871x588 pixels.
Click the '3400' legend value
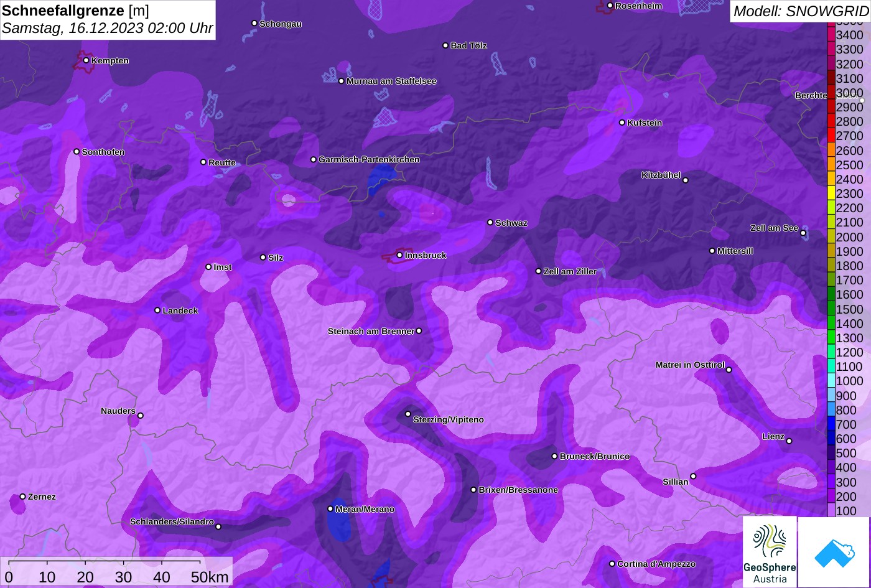[849, 35]
